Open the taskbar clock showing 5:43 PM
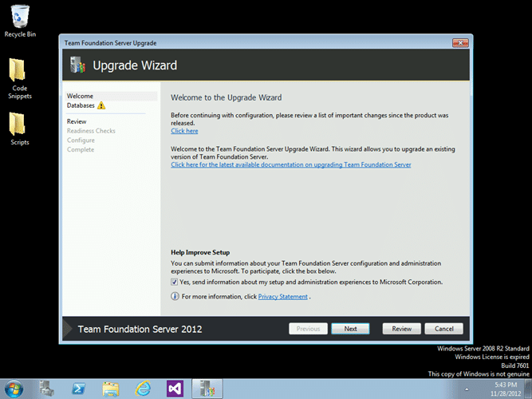The height and width of the screenshot is (399, 532). tap(506, 389)
